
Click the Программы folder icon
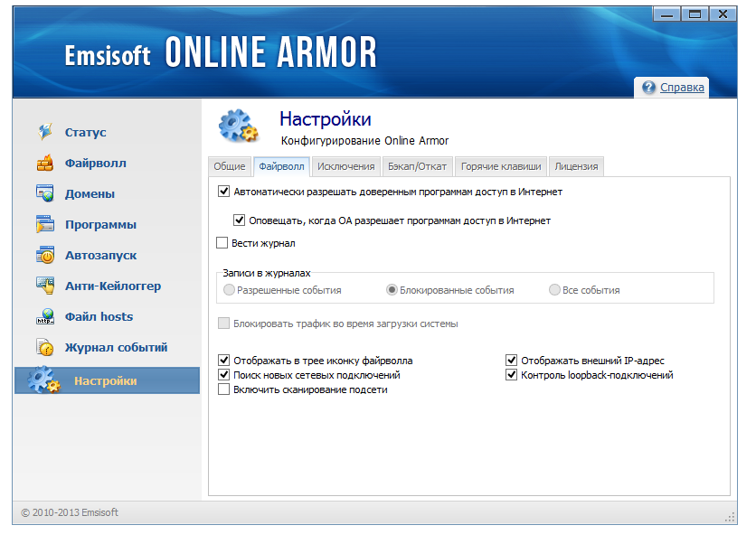click(45, 224)
